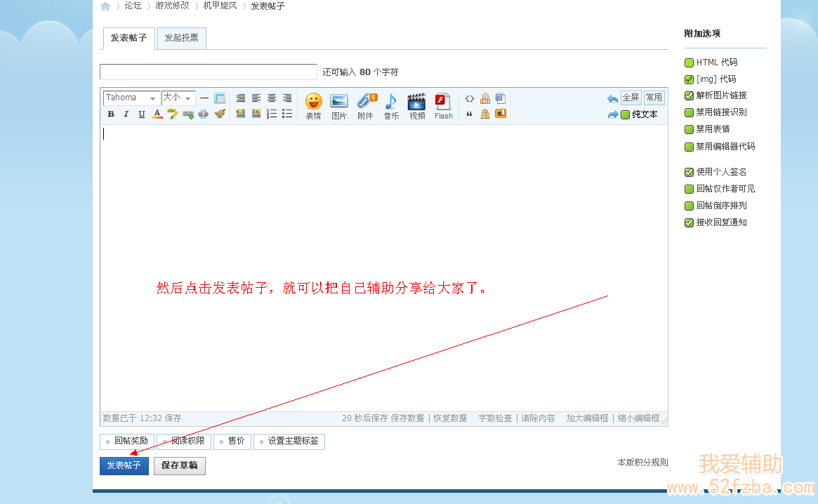
Task: Enable 禁用表情 checkbox
Action: (689, 129)
